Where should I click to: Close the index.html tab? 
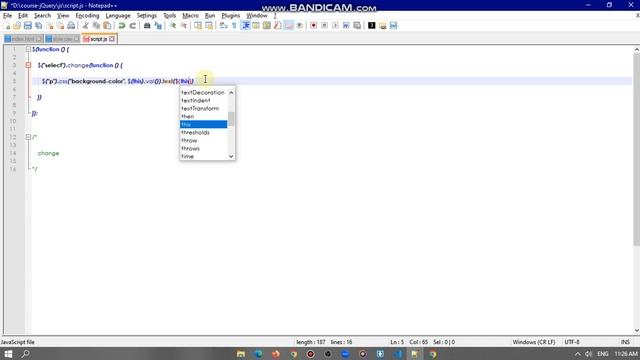[39, 39]
